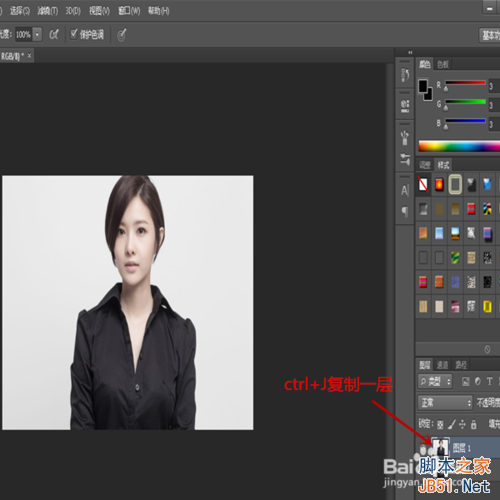This screenshot has height=500, width=500.
Task: Enable the airbrush icon in options bar
Action: click(54, 34)
